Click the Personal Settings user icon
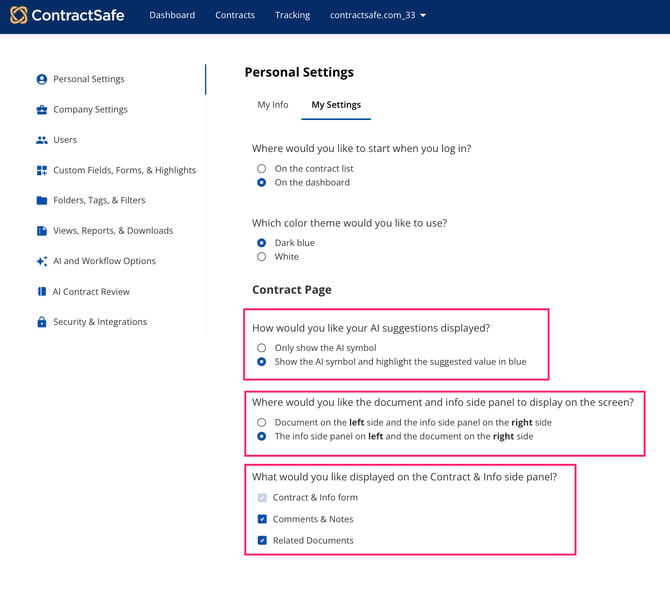 point(41,79)
